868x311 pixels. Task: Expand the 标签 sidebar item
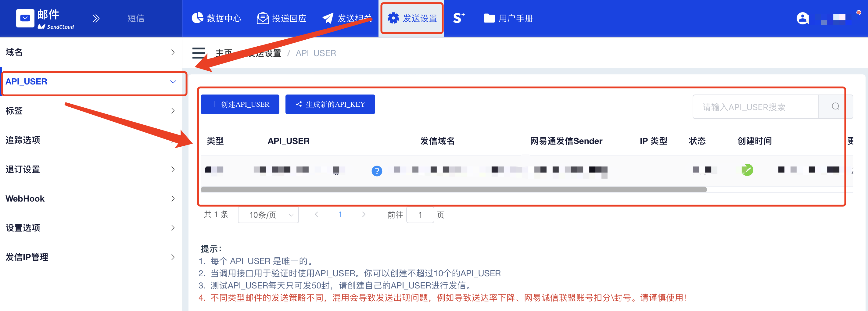[91, 111]
